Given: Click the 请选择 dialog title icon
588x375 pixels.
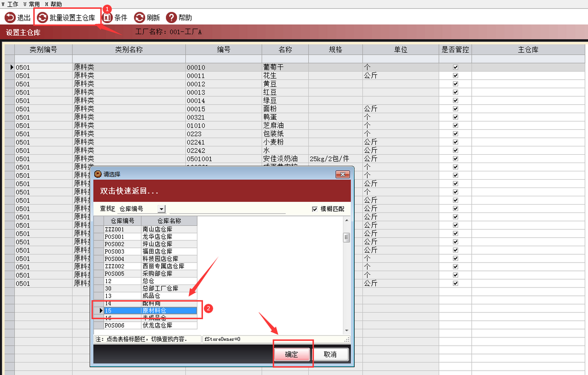Looking at the screenshot, I should pyautogui.click(x=98, y=174).
